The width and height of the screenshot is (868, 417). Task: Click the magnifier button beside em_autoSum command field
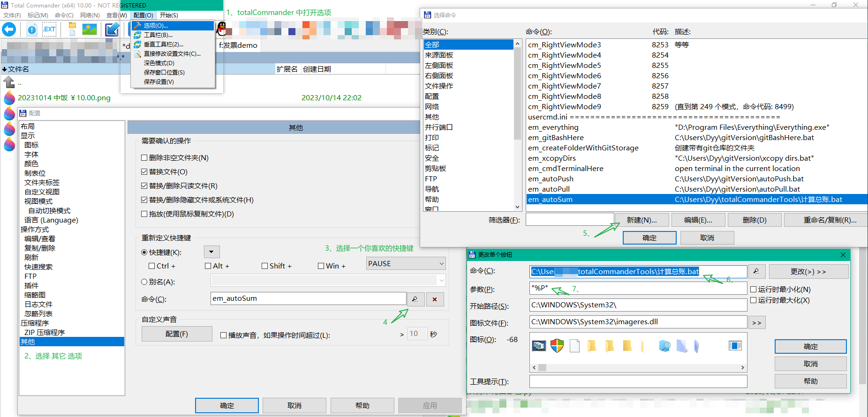point(415,299)
